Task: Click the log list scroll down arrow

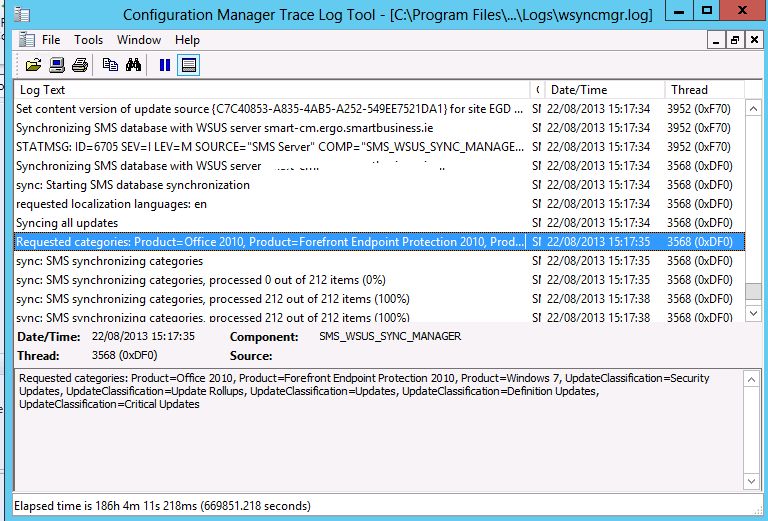Action: pos(753,312)
